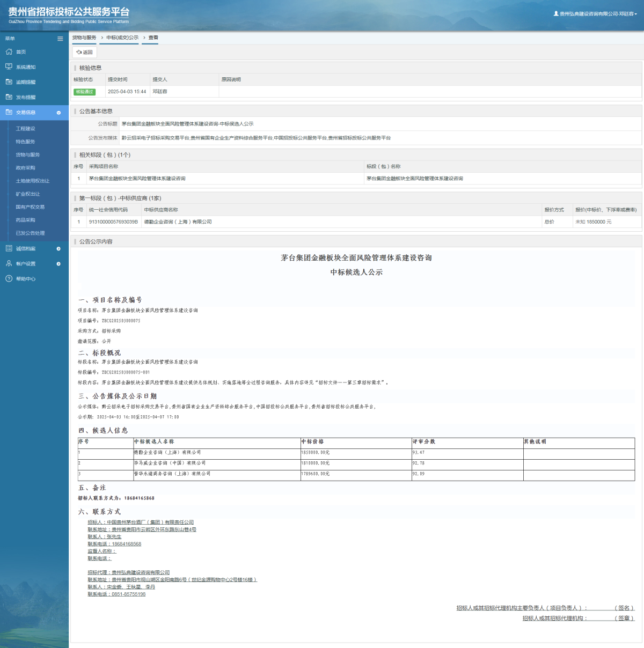Click supplier name 德勤企业咨询（上海）有限公司 in supplier table
The height and width of the screenshot is (648, 644).
178,222
